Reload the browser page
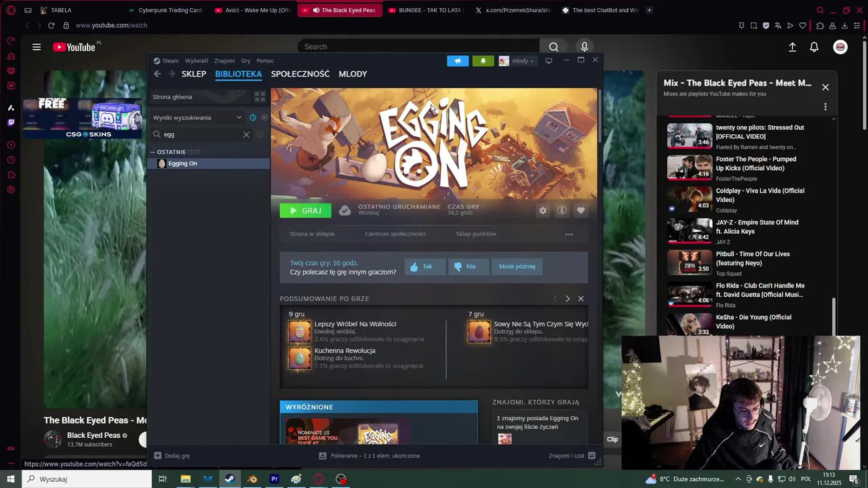868x488 pixels. [x=51, y=25]
